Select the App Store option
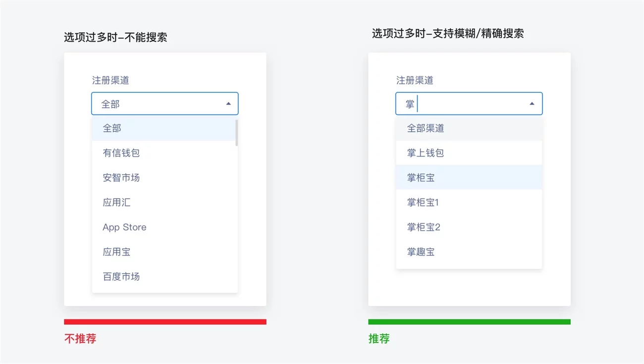Screen dimensions: 644x364 tap(124, 227)
